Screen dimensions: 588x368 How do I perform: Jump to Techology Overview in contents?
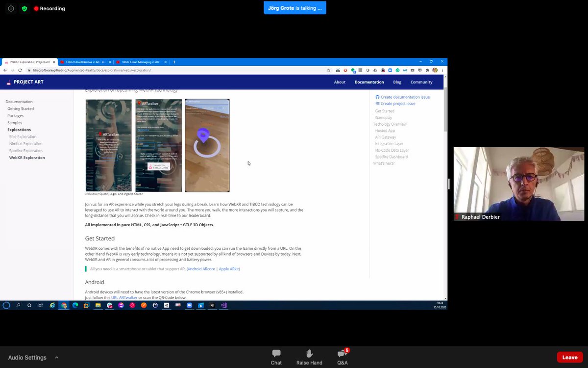tap(390, 124)
